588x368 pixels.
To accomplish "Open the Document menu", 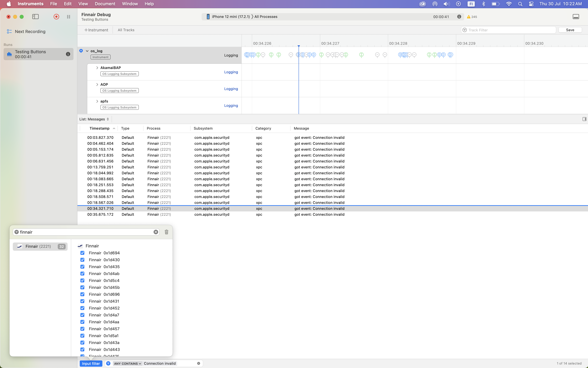I will (x=105, y=4).
